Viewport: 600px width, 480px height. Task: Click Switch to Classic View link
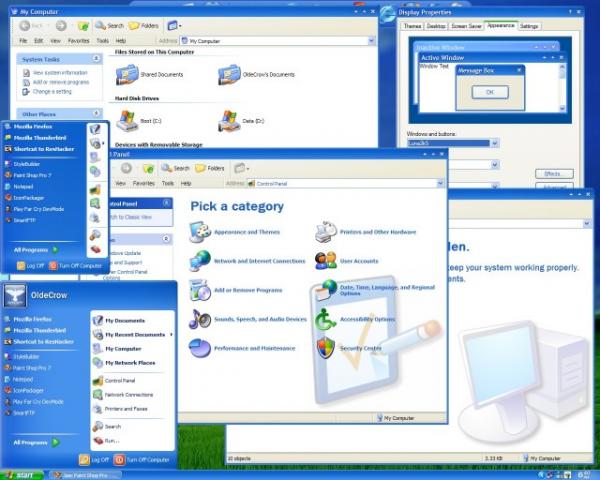click(x=130, y=217)
